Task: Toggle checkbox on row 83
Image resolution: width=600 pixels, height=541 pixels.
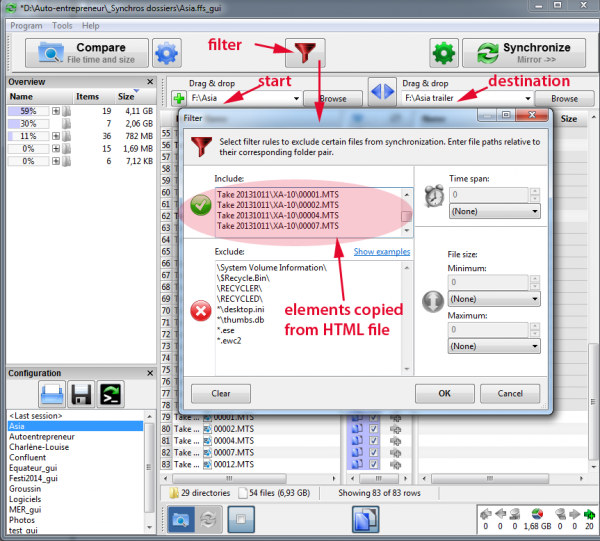Action: pyautogui.click(x=373, y=464)
